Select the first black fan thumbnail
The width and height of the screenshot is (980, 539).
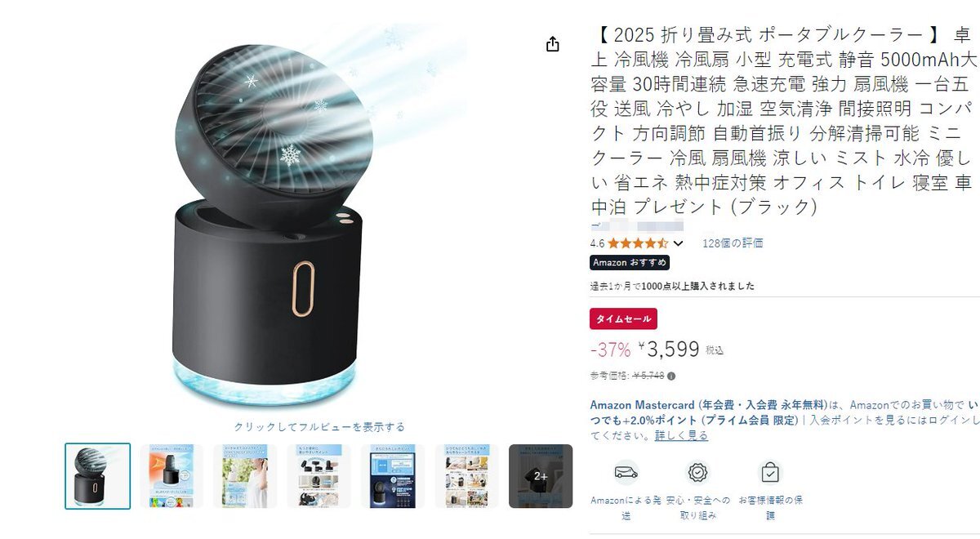click(98, 476)
